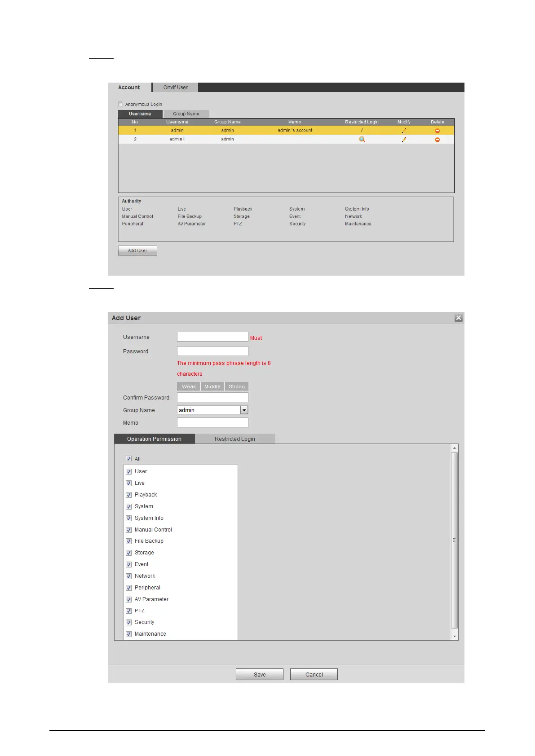
Task: Toggle the Playback permission checkbox
Action: 128,495
